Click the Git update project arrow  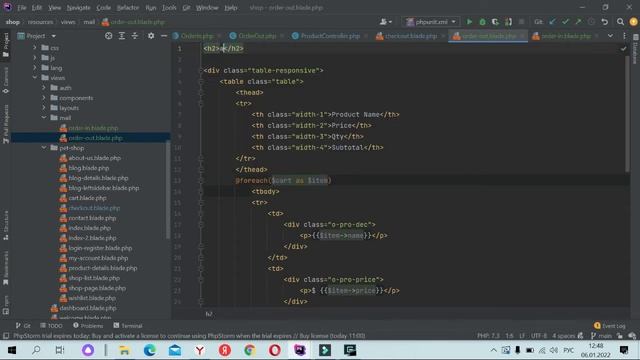point(552,22)
